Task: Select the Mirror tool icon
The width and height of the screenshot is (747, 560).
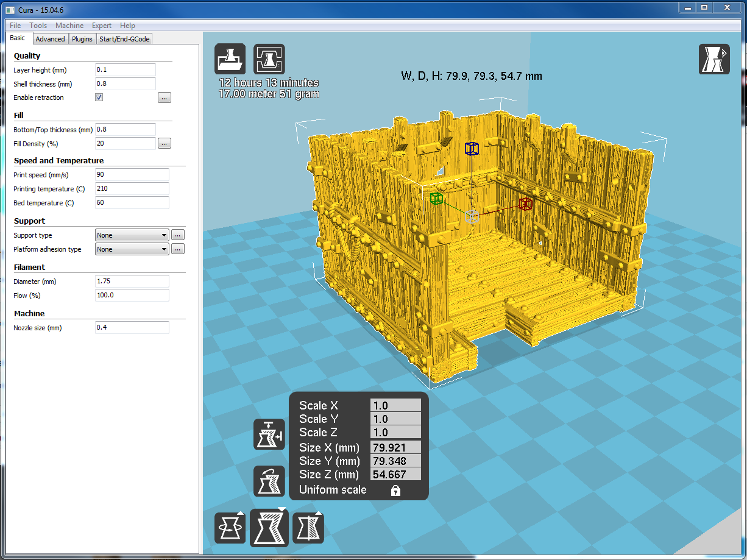Action: point(308,528)
